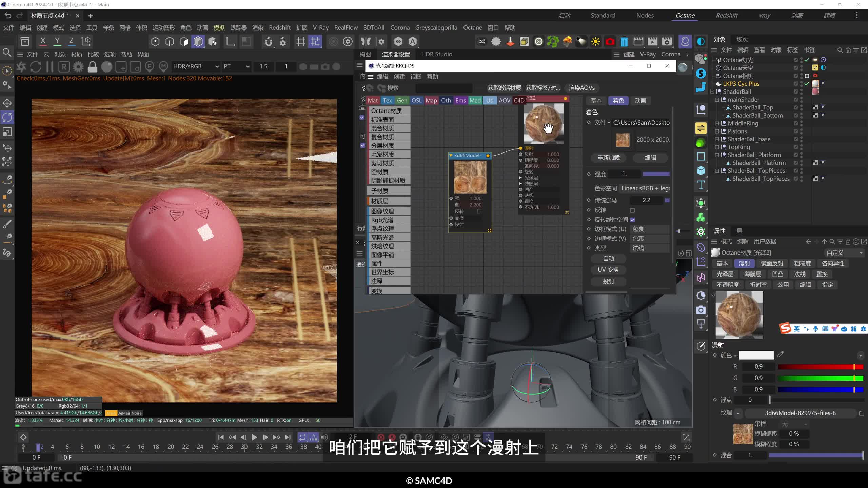Screen dimensions: 868x488
Task: Toggle the upper checkbox left of node list
Action: click(362, 117)
